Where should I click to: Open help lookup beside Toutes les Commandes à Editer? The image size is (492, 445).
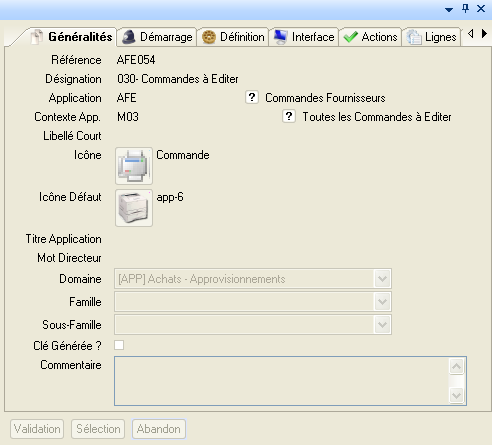(289, 116)
